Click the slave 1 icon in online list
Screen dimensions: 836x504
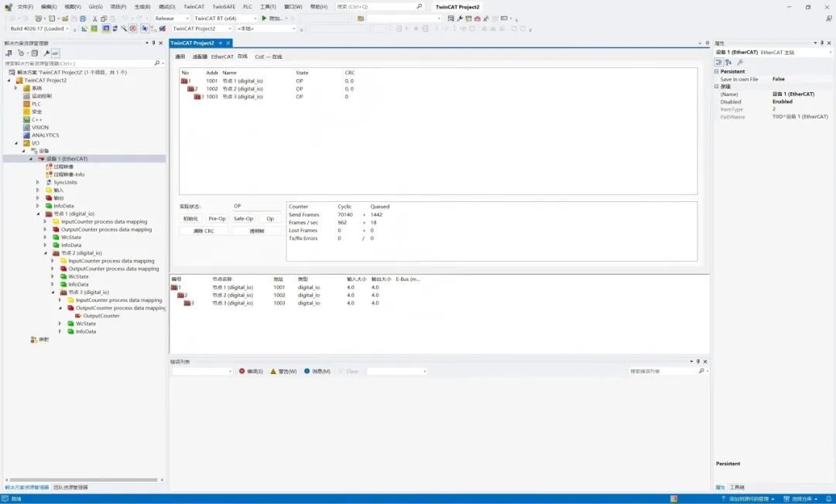(x=184, y=81)
